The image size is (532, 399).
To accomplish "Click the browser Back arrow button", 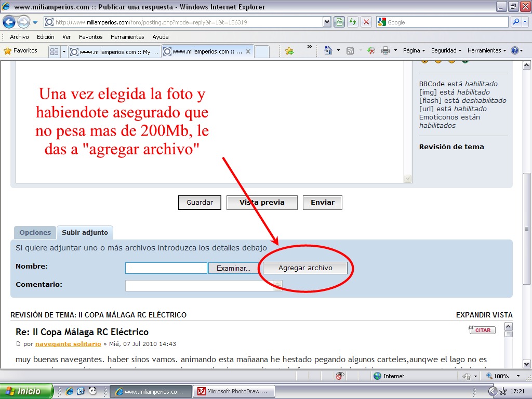I will (9, 22).
